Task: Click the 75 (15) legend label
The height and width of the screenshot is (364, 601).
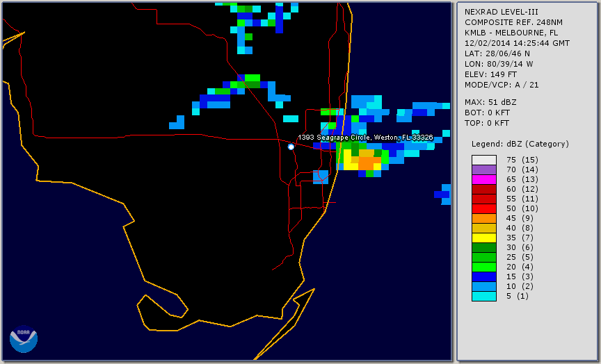Action: pyautogui.click(x=522, y=160)
